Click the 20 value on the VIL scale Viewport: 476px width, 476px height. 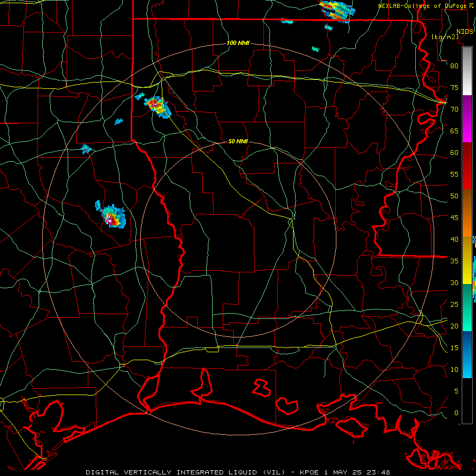pos(454,326)
